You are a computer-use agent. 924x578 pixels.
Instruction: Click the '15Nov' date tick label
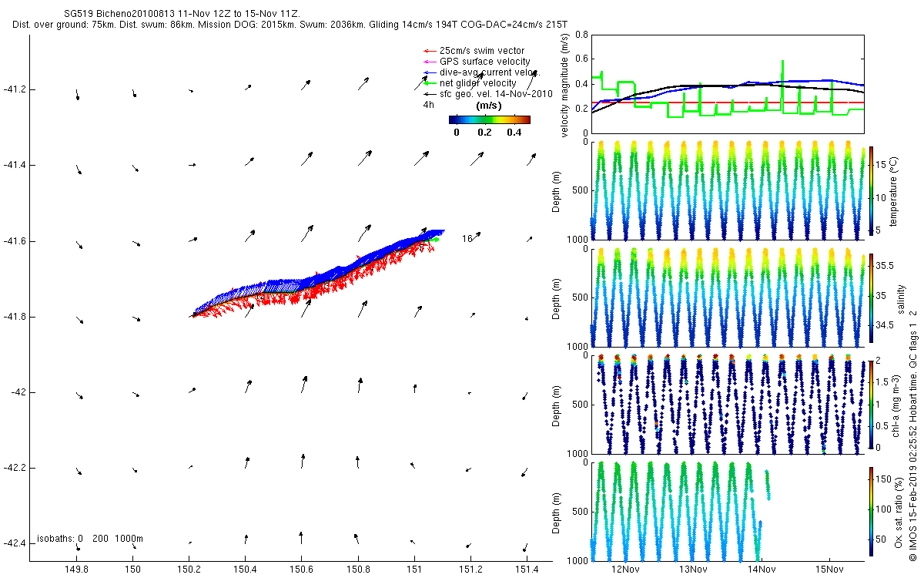(829, 570)
